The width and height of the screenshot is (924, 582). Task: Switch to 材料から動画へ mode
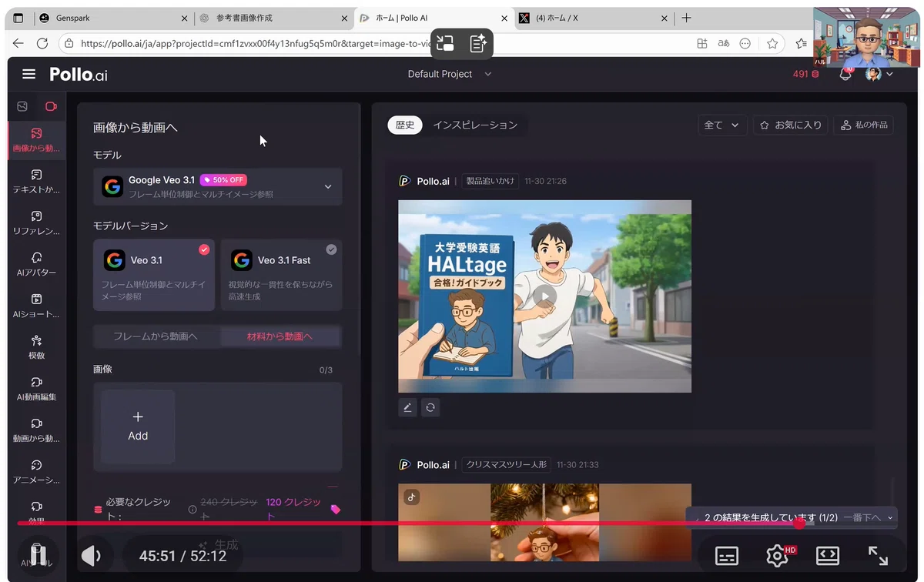point(280,336)
